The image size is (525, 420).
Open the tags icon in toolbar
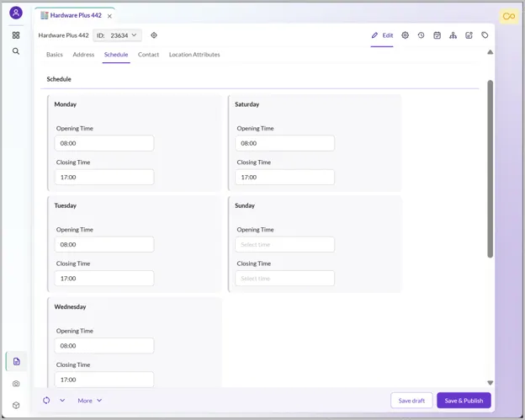485,35
